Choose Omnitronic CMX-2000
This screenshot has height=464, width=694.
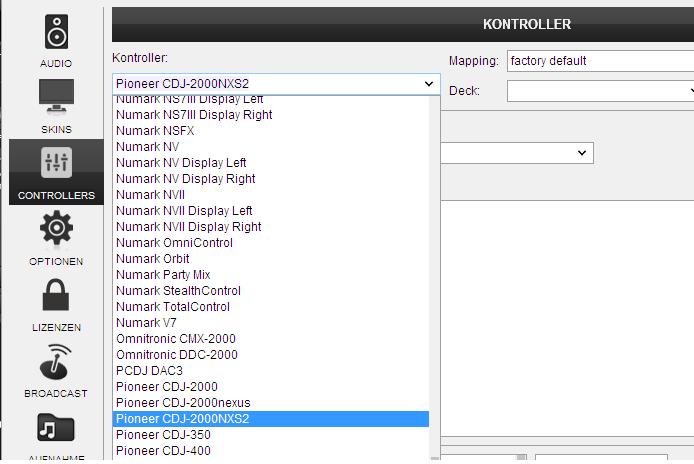tap(271, 339)
